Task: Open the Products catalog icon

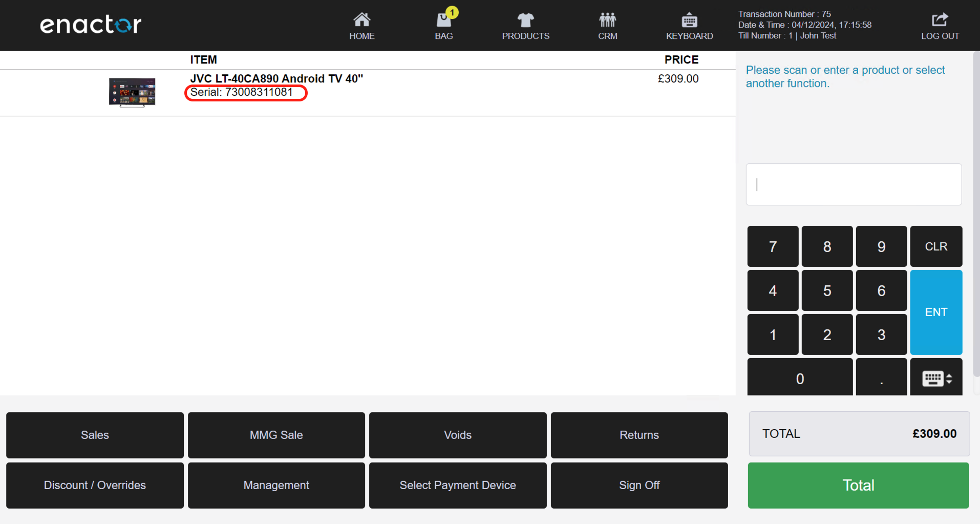Action: (x=525, y=26)
